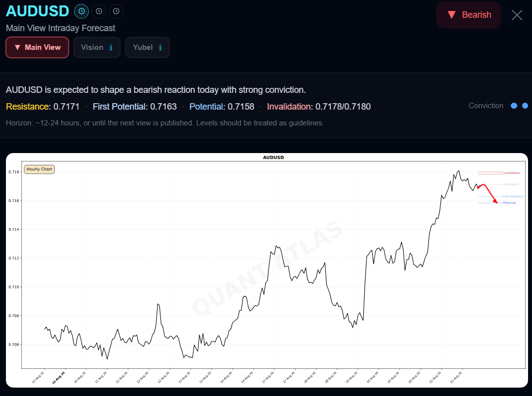The height and width of the screenshot is (396, 532).
Task: Click the Invalidation 0.7178/0.7180 level
Action: (x=319, y=107)
